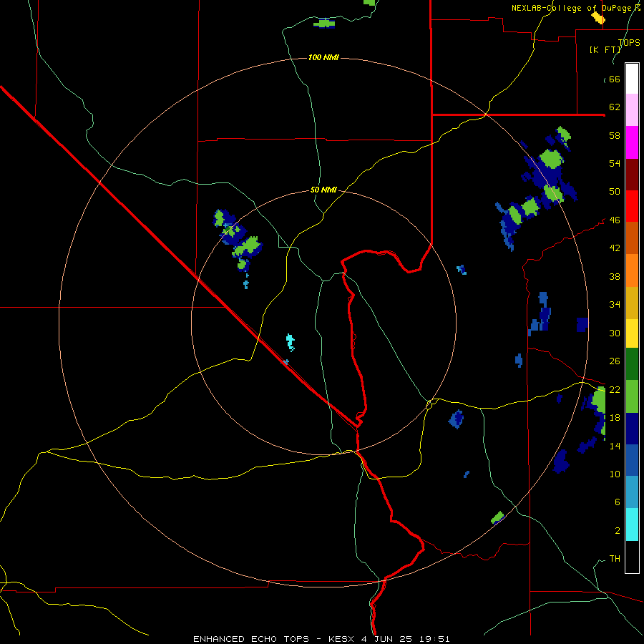The width and height of the screenshot is (644, 644).
Task: Click the 'TH' threshold label
Action: coord(615,559)
